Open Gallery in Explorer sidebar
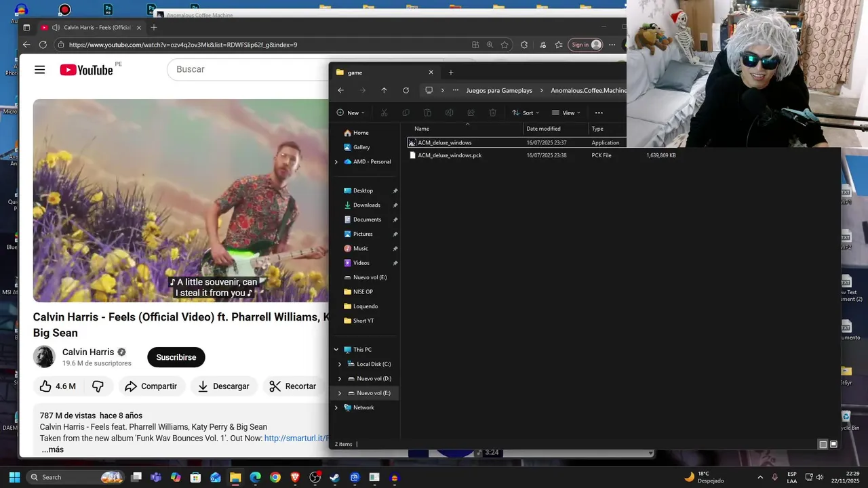Viewport: 868px width, 488px height. [361, 147]
